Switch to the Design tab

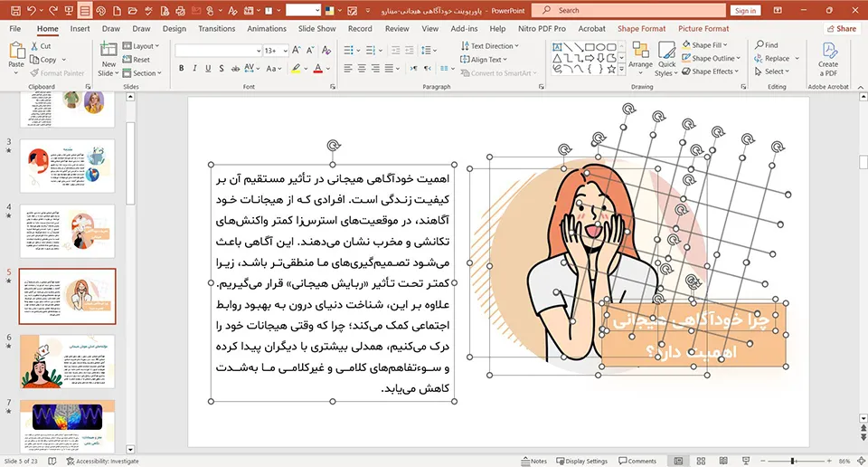point(175,28)
